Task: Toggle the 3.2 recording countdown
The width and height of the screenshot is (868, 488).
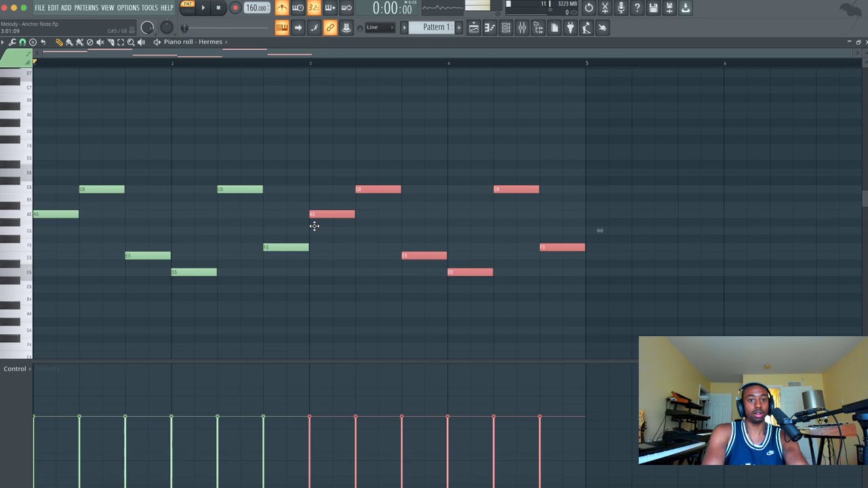Action: coord(314,8)
